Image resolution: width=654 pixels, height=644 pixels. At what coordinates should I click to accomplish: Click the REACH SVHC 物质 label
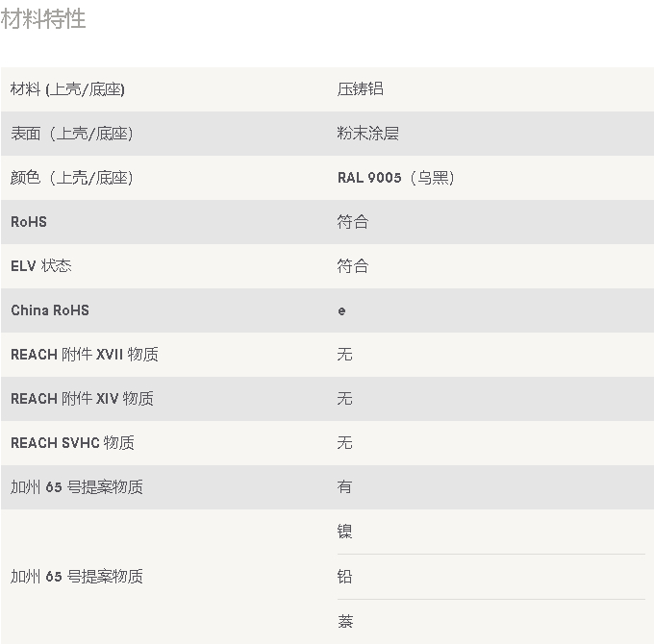coord(72,443)
